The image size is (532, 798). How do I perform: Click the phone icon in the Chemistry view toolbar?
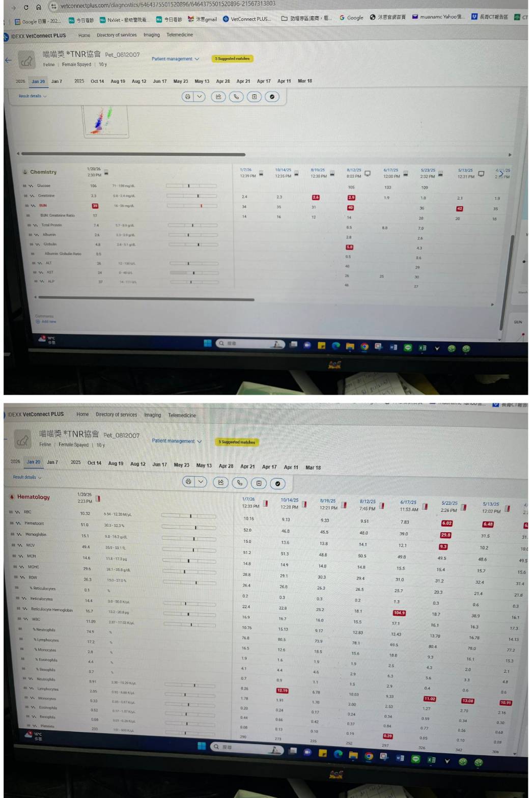click(x=236, y=97)
